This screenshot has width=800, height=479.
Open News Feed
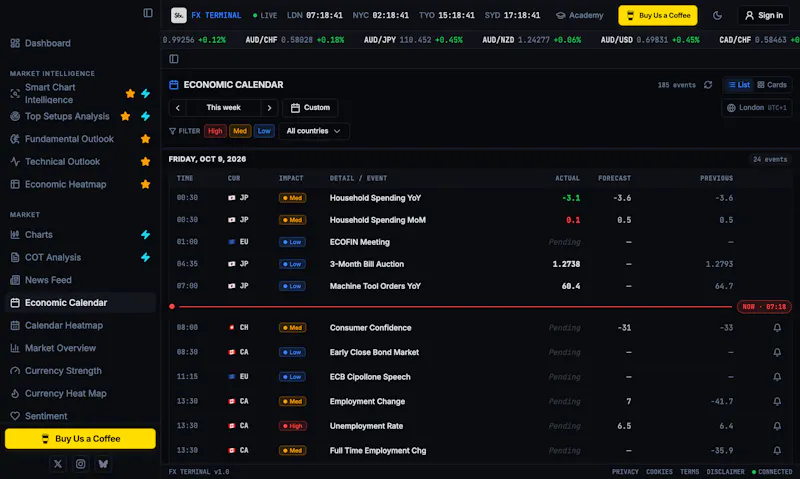(x=48, y=280)
